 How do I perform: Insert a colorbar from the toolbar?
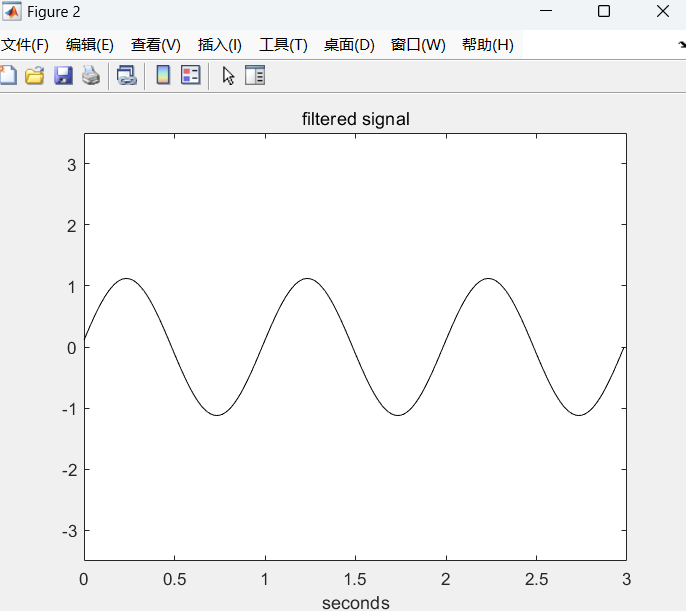tap(163, 75)
